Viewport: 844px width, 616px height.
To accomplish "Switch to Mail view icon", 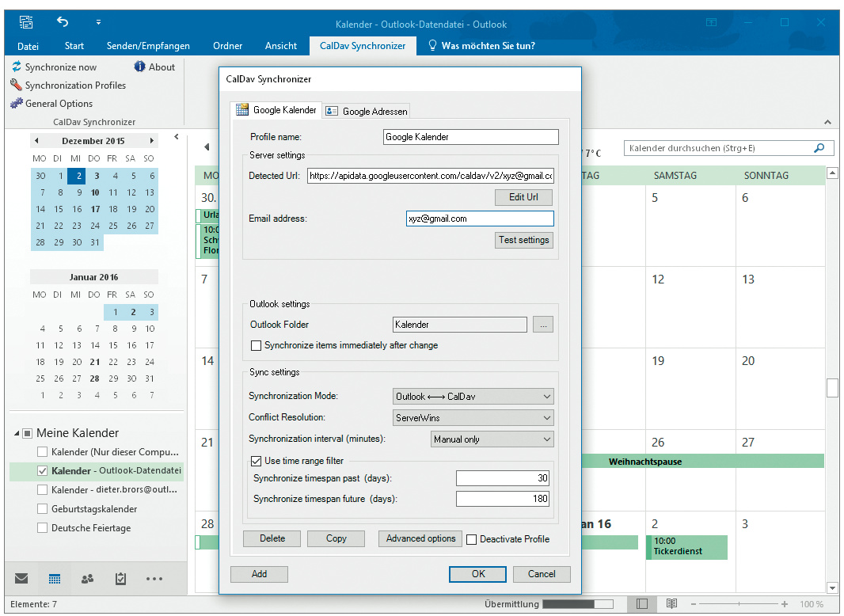I will coord(21,578).
